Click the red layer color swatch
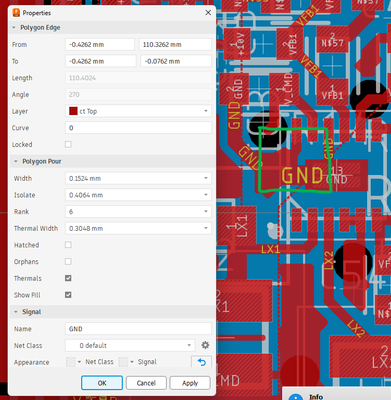391x400 pixels. (x=73, y=111)
